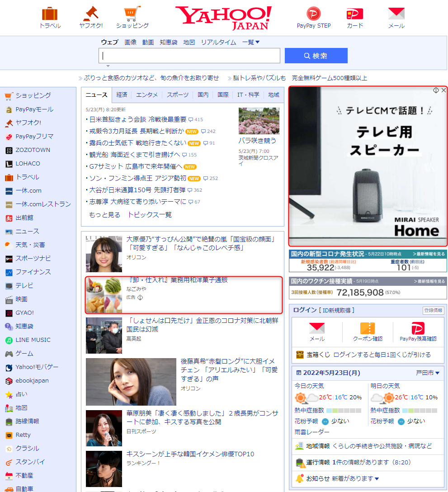Click the PayPay残高確認 icon
The height and width of the screenshot is (492, 448).
(x=418, y=328)
